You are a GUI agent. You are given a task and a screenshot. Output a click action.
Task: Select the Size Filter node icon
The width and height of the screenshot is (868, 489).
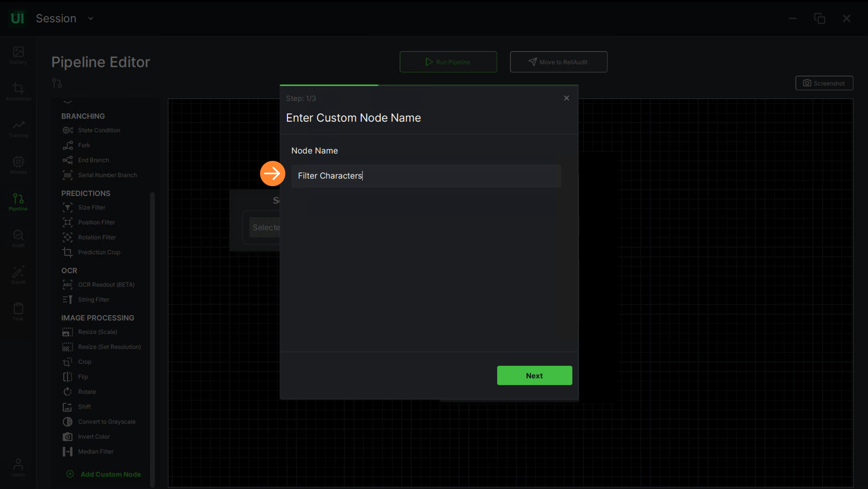[x=67, y=207]
